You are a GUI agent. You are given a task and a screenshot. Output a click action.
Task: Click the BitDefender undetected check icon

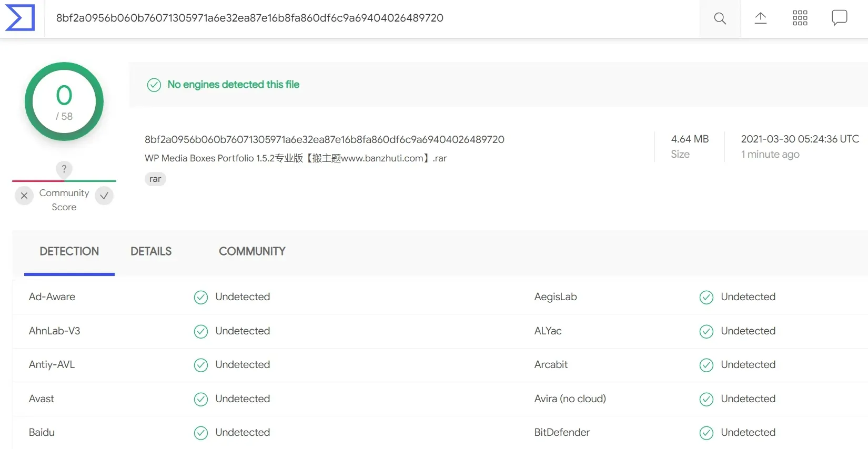click(706, 433)
